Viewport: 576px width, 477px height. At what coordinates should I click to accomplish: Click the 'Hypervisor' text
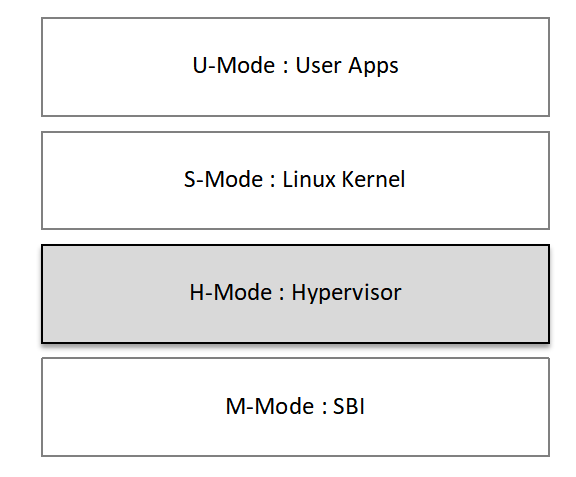(x=346, y=294)
